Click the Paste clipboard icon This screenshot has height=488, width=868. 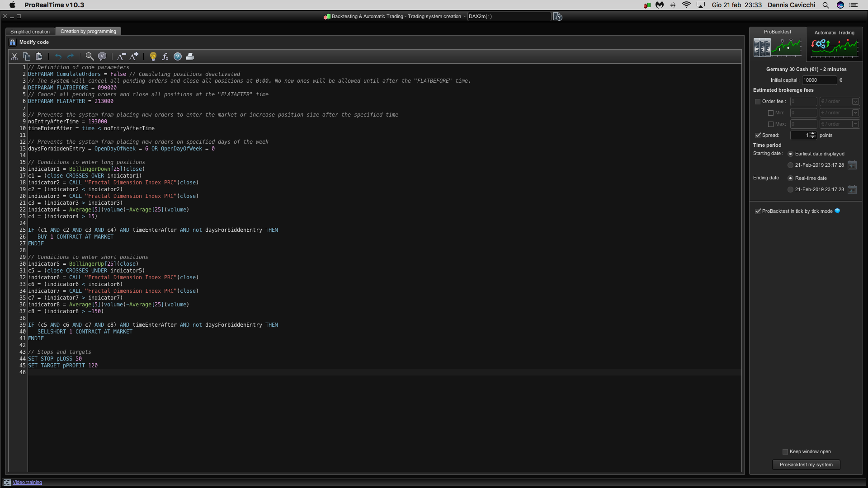pyautogui.click(x=39, y=56)
